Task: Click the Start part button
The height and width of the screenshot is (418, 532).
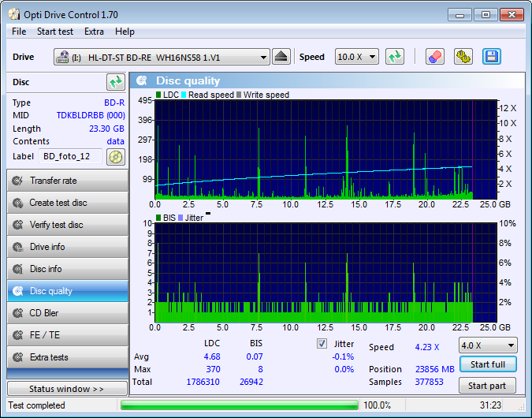Action: coord(487,386)
